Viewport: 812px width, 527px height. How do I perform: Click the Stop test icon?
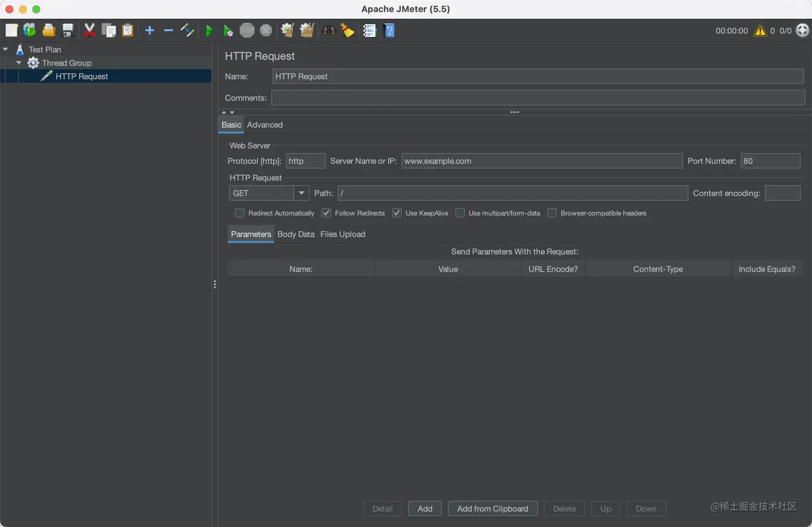pos(247,31)
